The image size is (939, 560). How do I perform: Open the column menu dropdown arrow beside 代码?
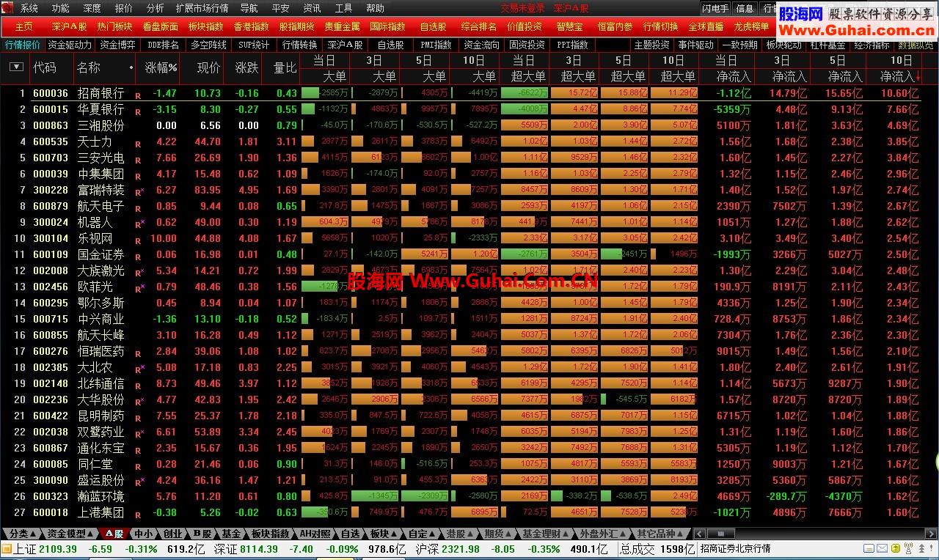tap(16, 67)
